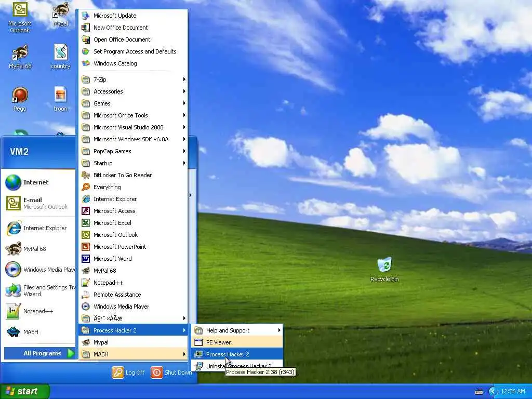Image resolution: width=532 pixels, height=399 pixels.
Task: Click the Mypal entry below Process Hacker 2
Action: click(133, 342)
